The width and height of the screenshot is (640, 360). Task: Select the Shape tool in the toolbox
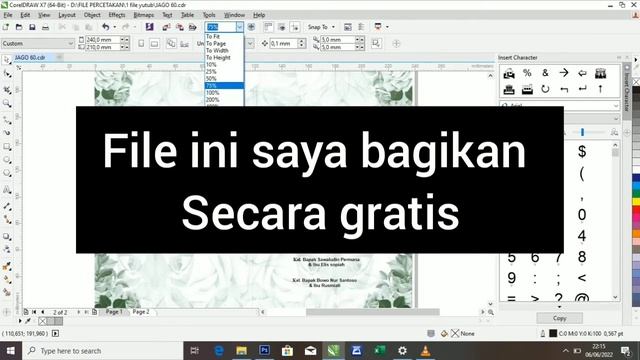coord(7,74)
